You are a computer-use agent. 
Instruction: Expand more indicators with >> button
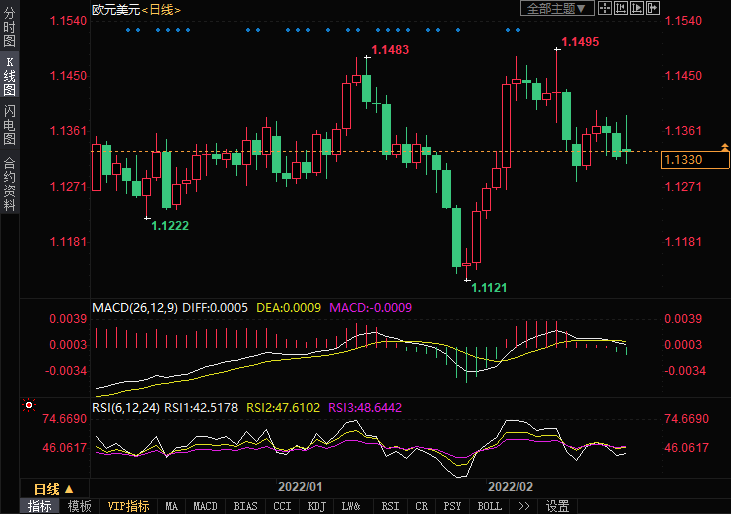click(523, 506)
